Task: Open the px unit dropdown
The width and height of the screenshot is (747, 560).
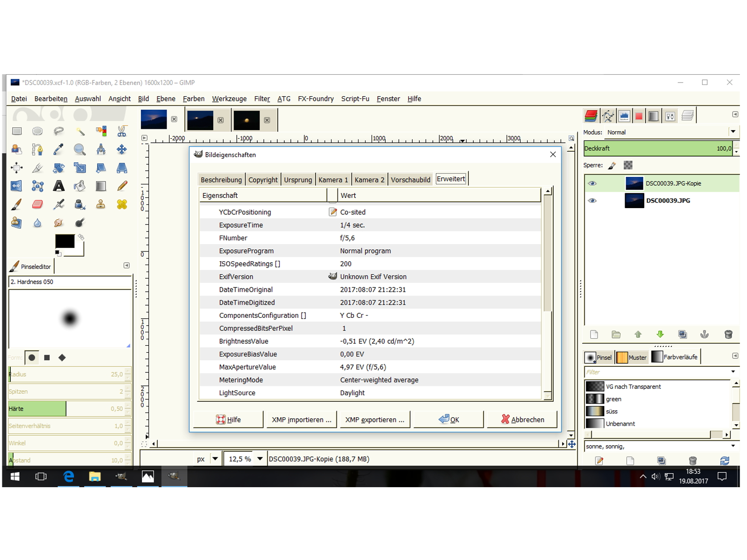Action: pyautogui.click(x=215, y=459)
